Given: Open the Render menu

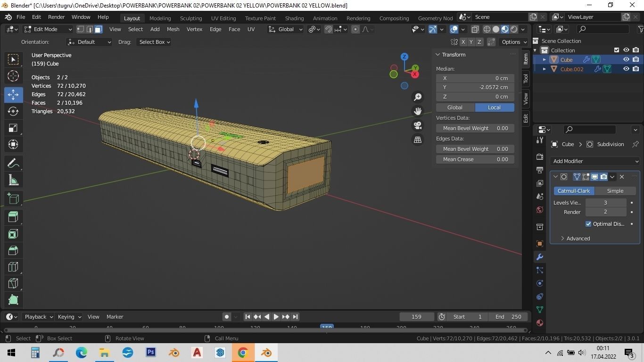Looking at the screenshot, I should coord(56,17).
